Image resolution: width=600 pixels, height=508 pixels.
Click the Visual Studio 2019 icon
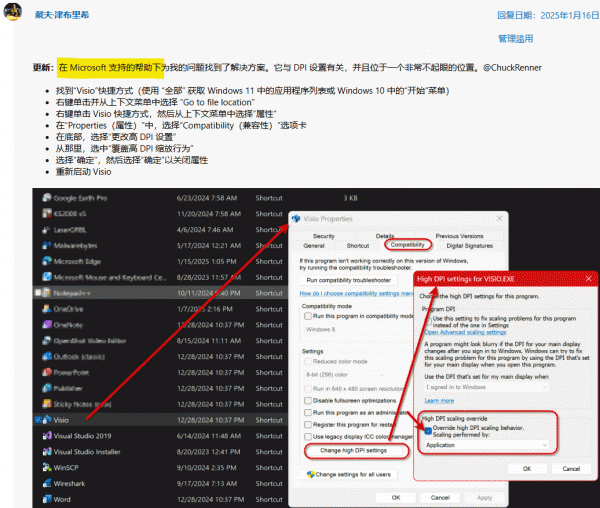click(47, 436)
